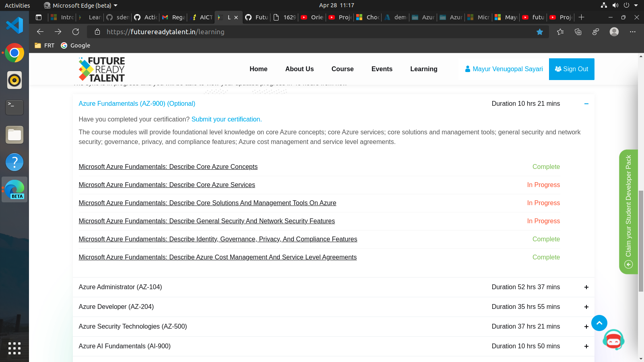644x362 pixels.
Task: Switch to the Intro browser tab
Action: (x=62, y=17)
